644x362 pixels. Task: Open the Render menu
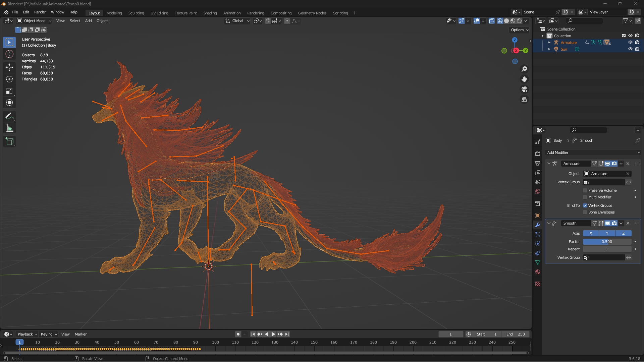pos(40,12)
